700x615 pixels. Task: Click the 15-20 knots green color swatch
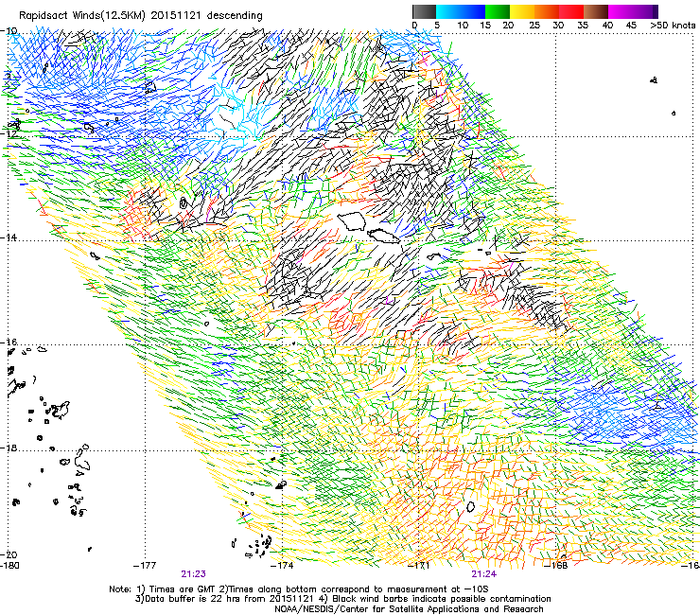497,11
